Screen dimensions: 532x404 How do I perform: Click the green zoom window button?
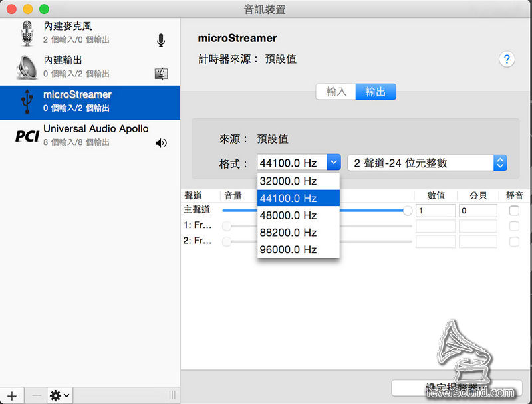44,9
